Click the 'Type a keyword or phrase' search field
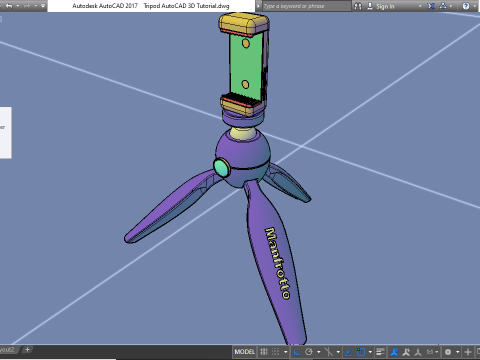This screenshot has width=480, height=360. pyautogui.click(x=306, y=6)
